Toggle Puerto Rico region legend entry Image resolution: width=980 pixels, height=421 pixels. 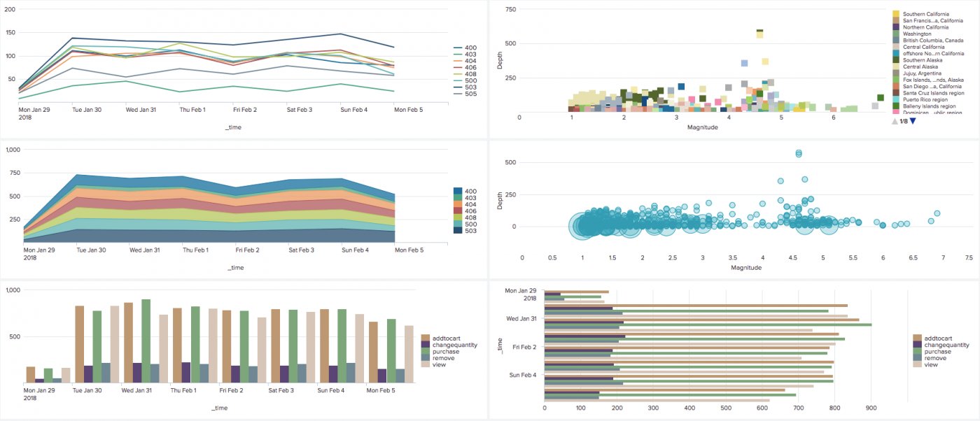click(923, 99)
